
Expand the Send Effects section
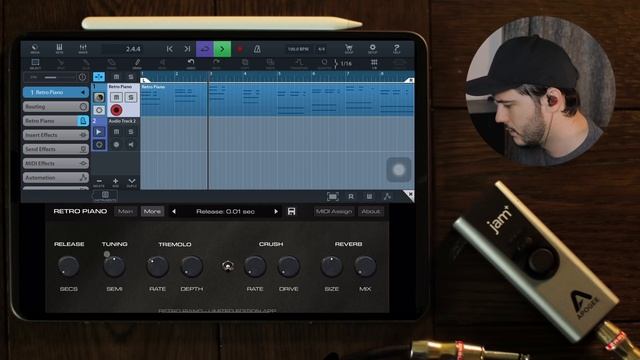pos(56,149)
